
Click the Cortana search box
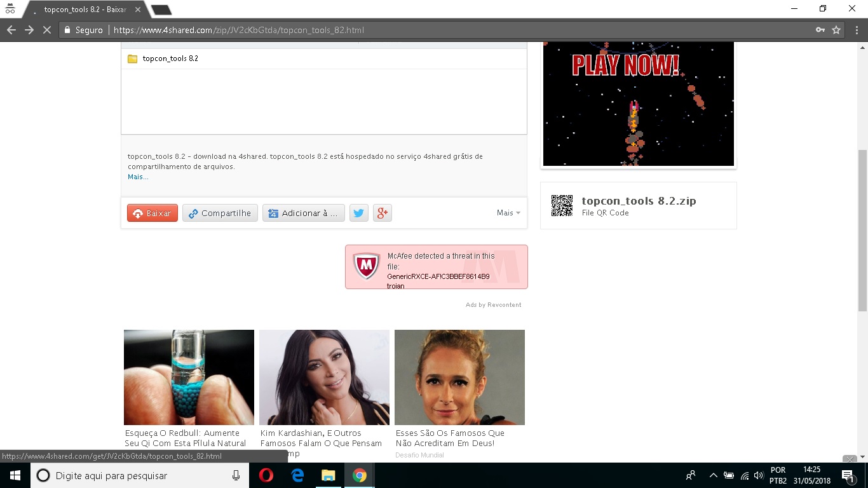point(139,475)
